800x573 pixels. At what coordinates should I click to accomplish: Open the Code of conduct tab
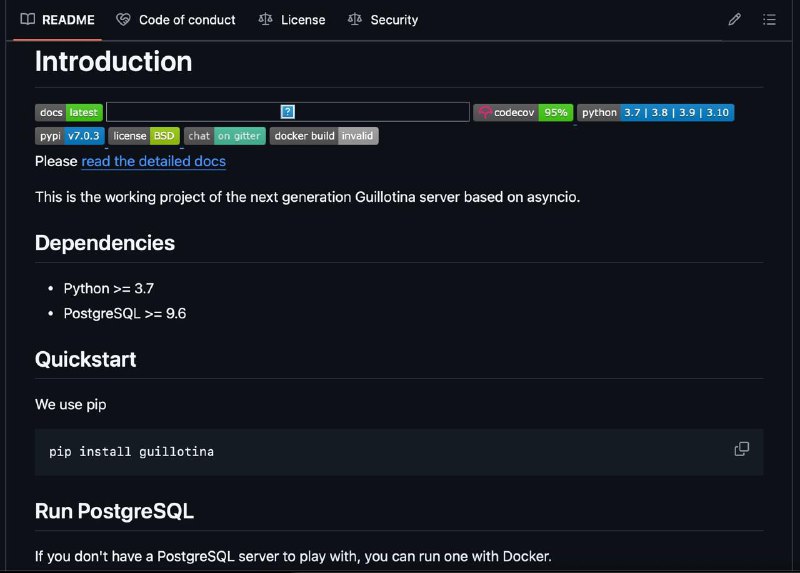click(x=176, y=20)
